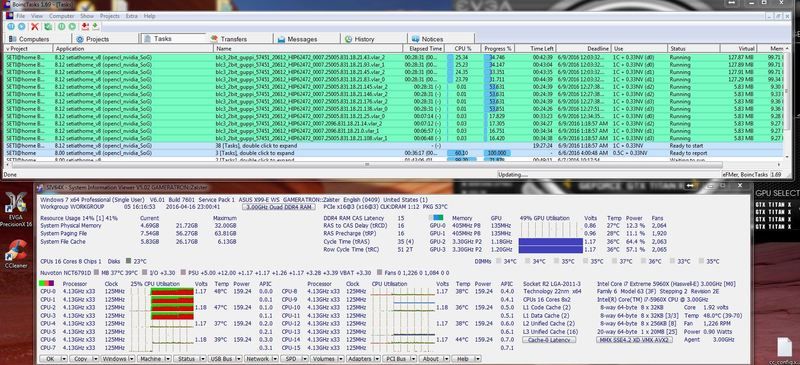Open the dropdown arrow next to Machine
The height and width of the screenshot is (365, 800).
pyautogui.click(x=167, y=359)
